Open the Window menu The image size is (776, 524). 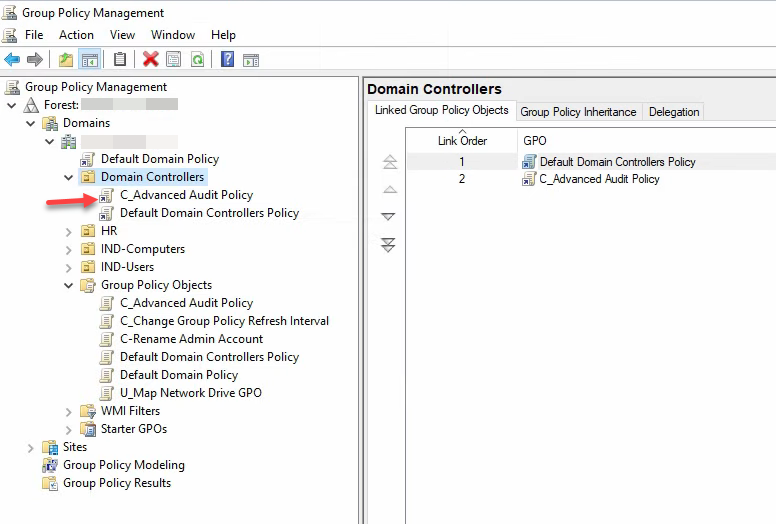[x=173, y=35]
